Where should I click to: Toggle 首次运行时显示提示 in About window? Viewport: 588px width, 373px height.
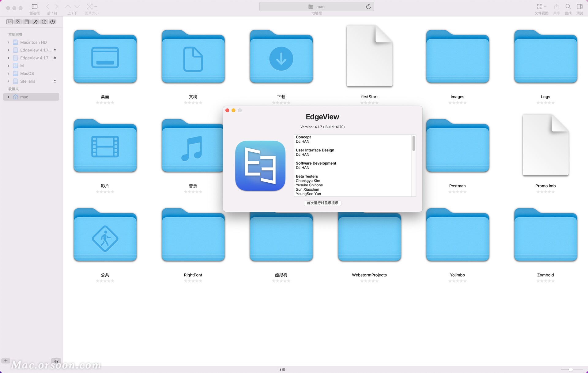pyautogui.click(x=322, y=203)
